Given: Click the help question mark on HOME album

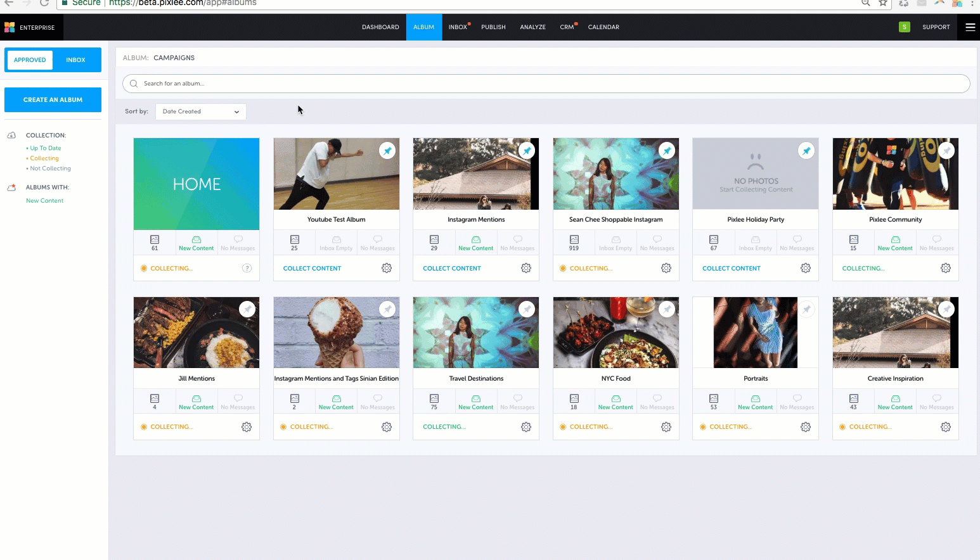Looking at the screenshot, I should 247,268.
